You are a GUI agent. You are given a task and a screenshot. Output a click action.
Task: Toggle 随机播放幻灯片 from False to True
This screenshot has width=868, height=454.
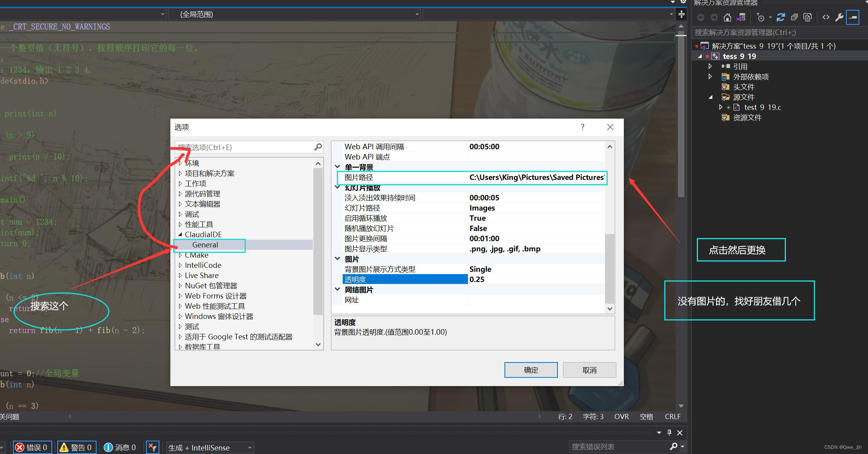pyautogui.click(x=478, y=228)
